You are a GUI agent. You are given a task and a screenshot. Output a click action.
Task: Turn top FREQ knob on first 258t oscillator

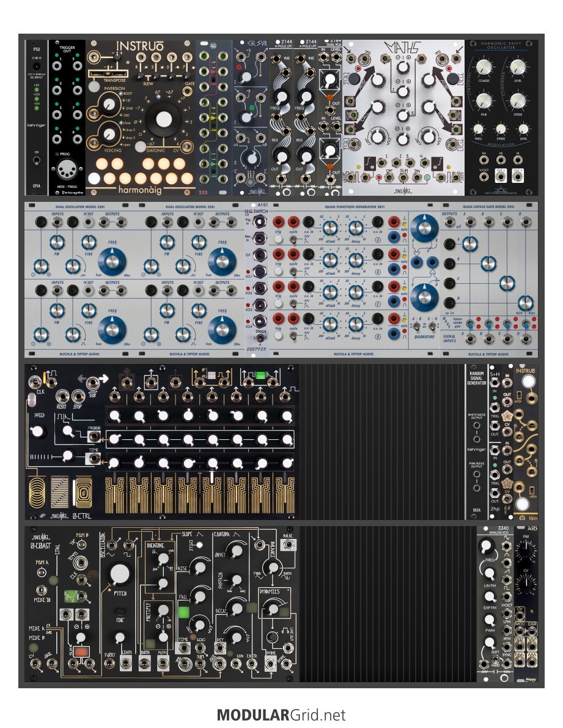click(112, 262)
